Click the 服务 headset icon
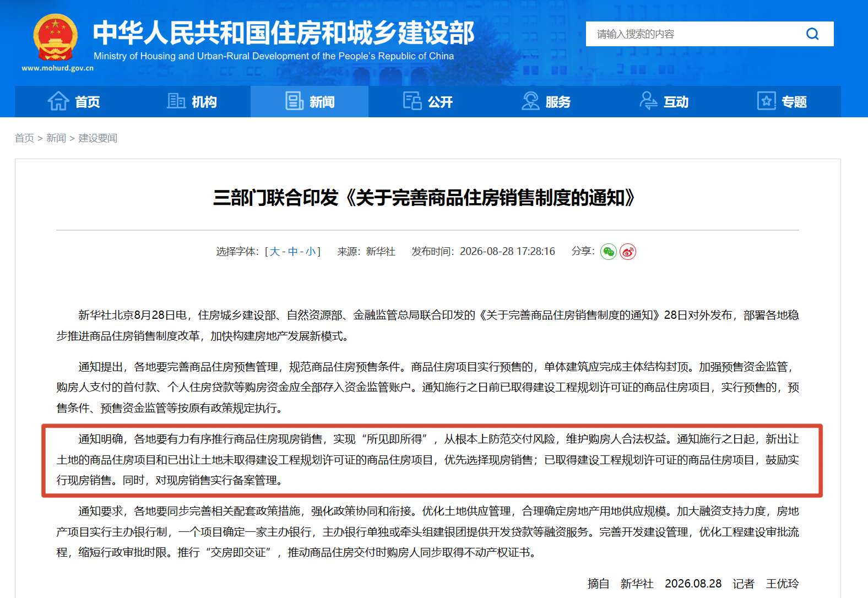The height and width of the screenshot is (598, 868). pos(530,101)
